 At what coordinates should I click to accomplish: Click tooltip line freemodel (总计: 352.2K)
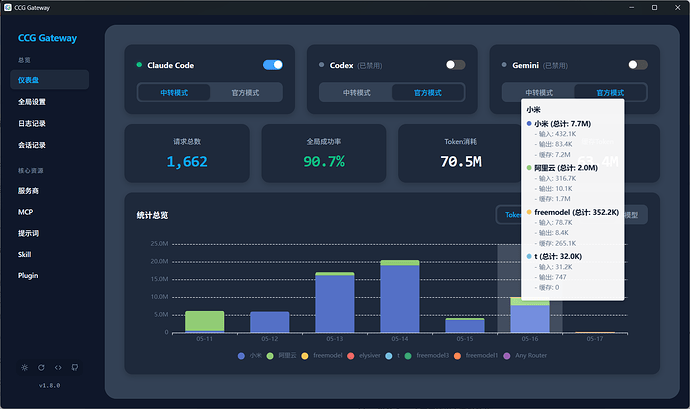tap(573, 212)
